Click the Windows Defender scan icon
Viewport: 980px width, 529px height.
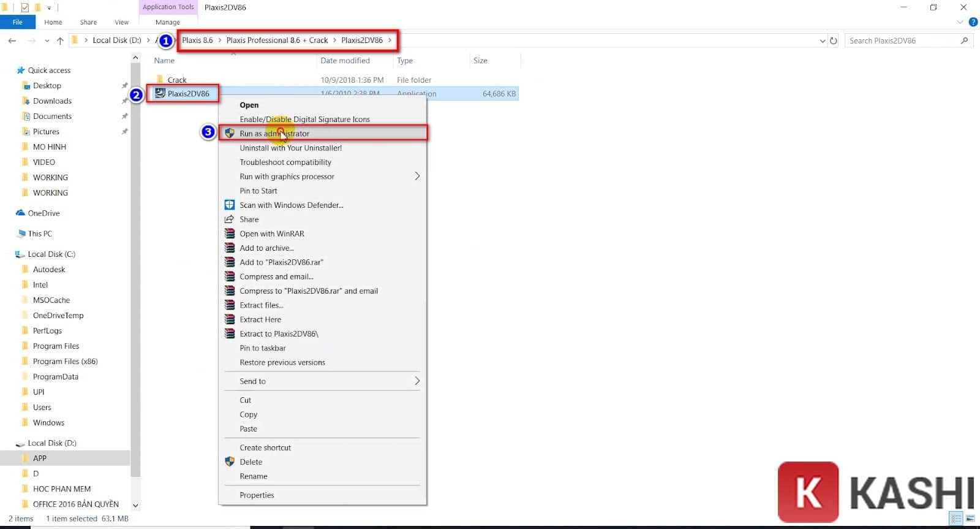(x=230, y=205)
